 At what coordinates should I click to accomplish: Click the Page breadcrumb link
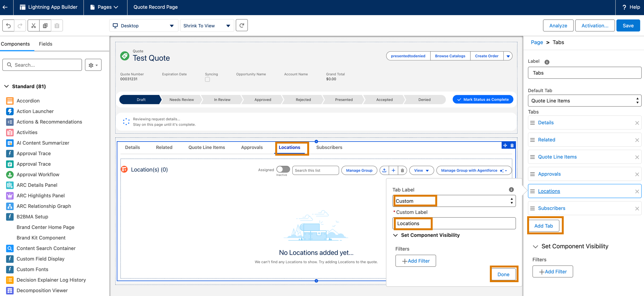pos(537,42)
